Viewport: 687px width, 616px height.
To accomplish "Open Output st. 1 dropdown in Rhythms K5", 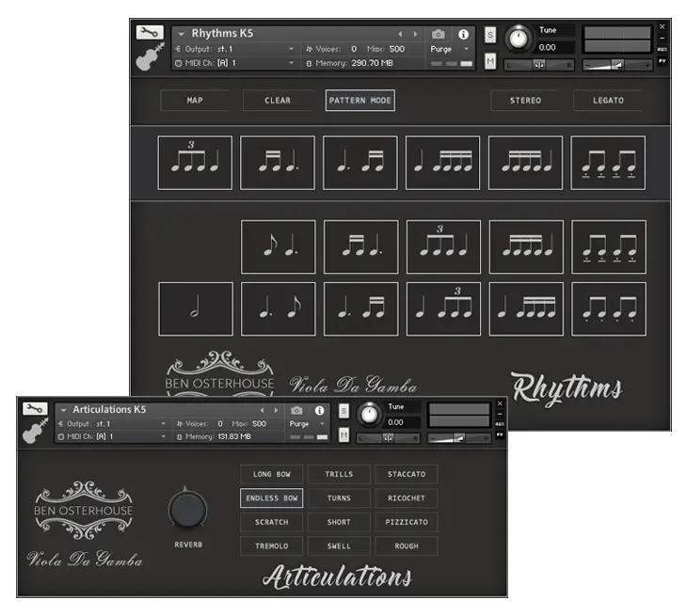I will (291, 49).
